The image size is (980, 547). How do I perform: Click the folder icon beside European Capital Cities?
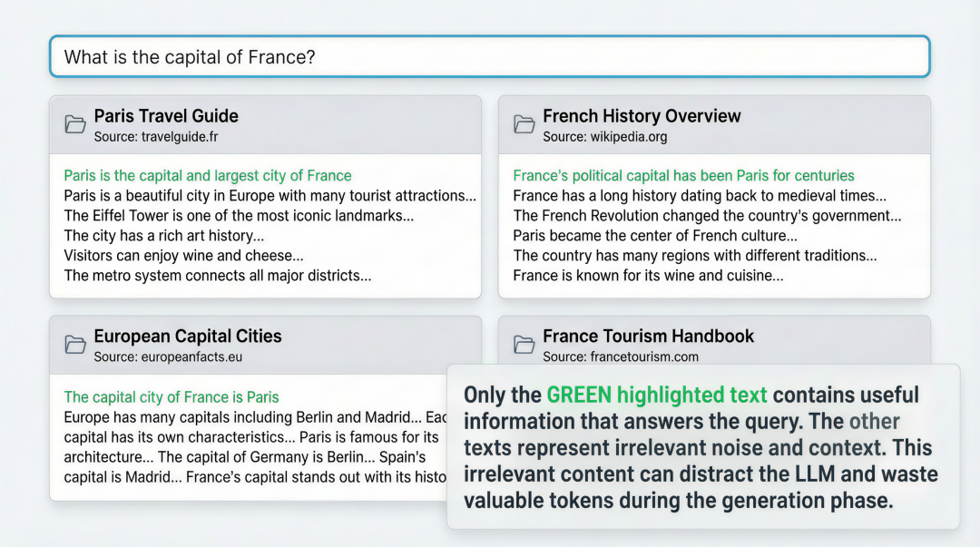(x=75, y=345)
